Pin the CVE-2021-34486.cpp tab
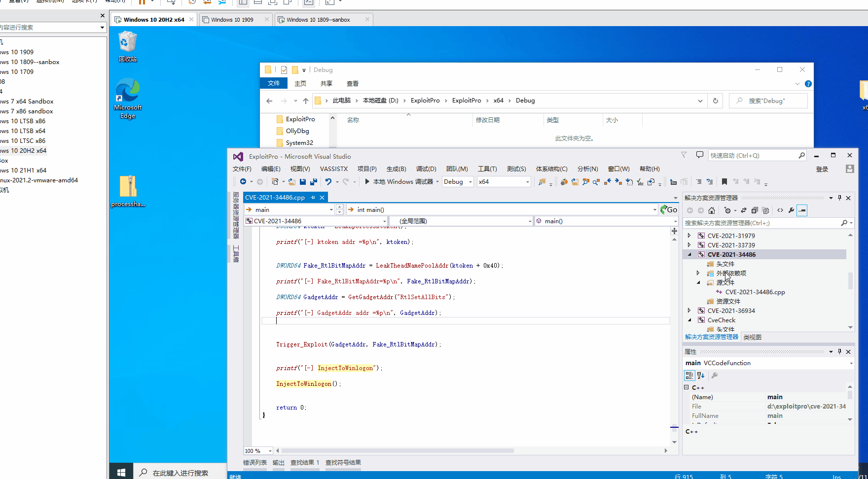Screen dimensions: 868x479 click(313, 198)
